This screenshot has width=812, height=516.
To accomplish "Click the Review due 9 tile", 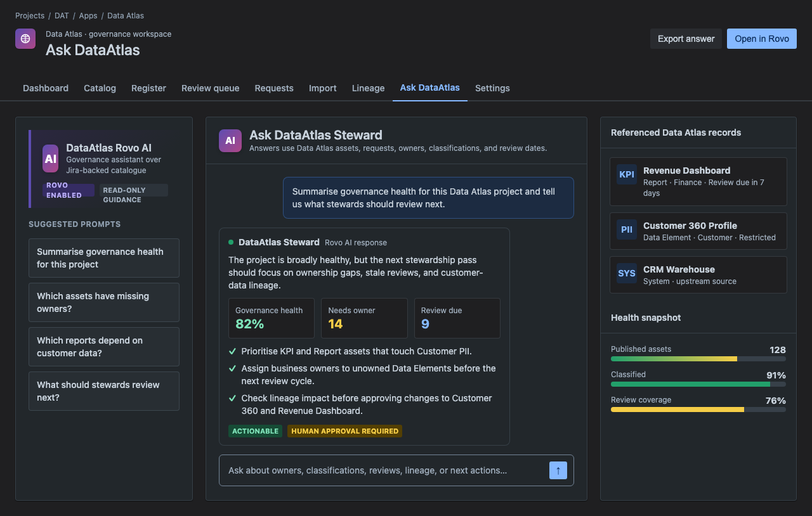I will pyautogui.click(x=457, y=318).
